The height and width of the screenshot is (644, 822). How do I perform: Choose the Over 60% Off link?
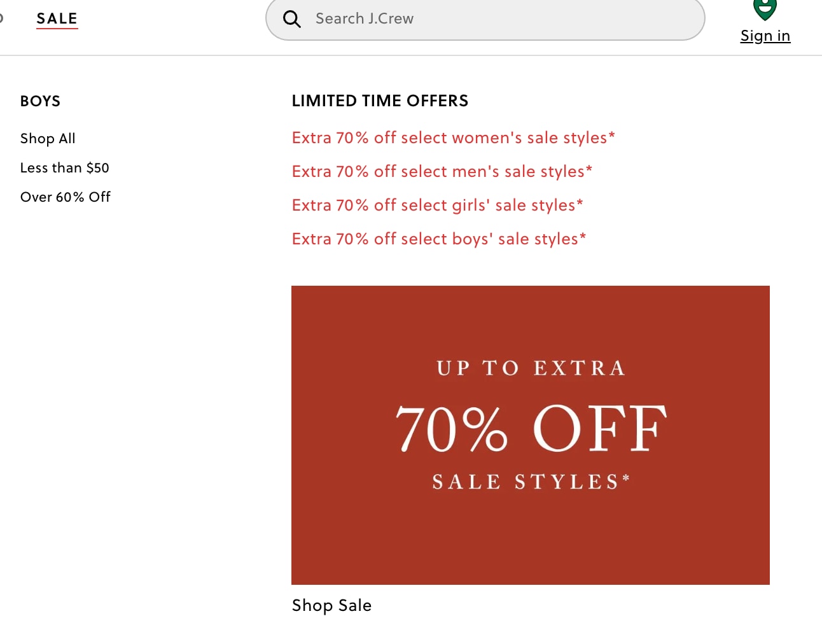pos(66,197)
